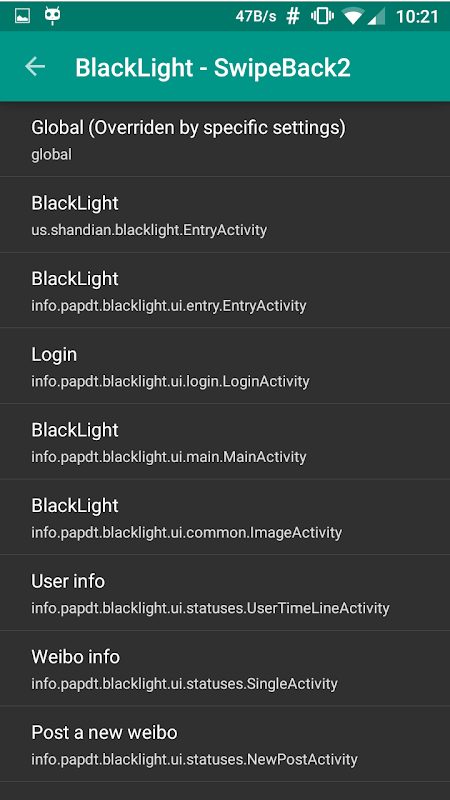450x800 pixels.
Task: Tap the info.papdt.blacklight.ui.login.LoginActivity subtitle text
Action: (170, 381)
